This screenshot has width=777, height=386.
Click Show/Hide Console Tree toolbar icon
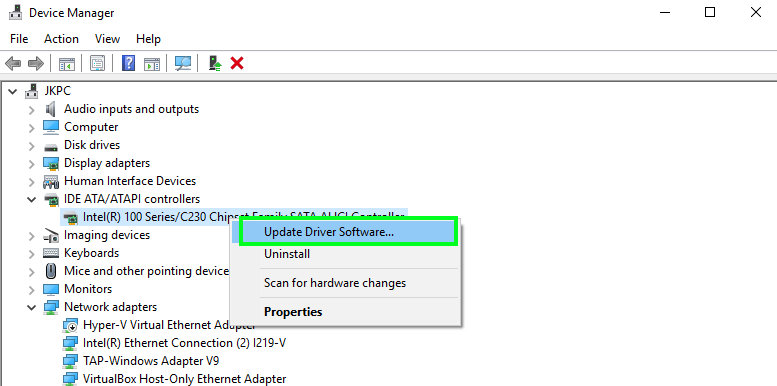coord(66,63)
